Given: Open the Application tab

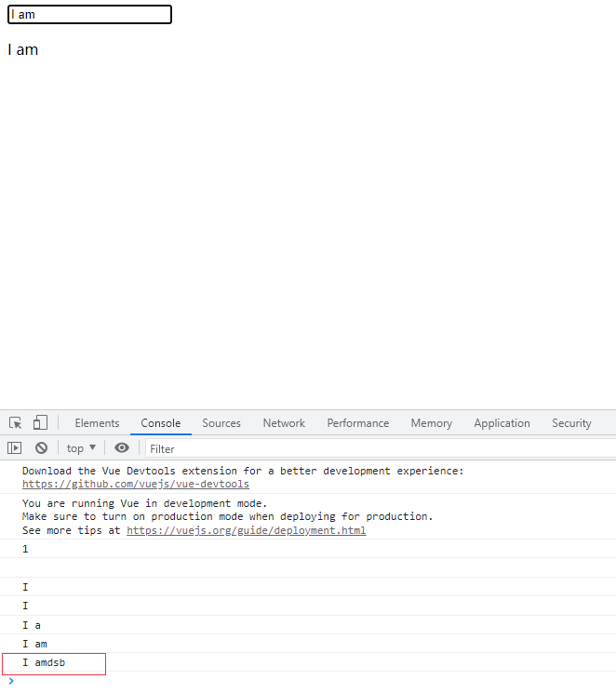Looking at the screenshot, I should pyautogui.click(x=502, y=423).
